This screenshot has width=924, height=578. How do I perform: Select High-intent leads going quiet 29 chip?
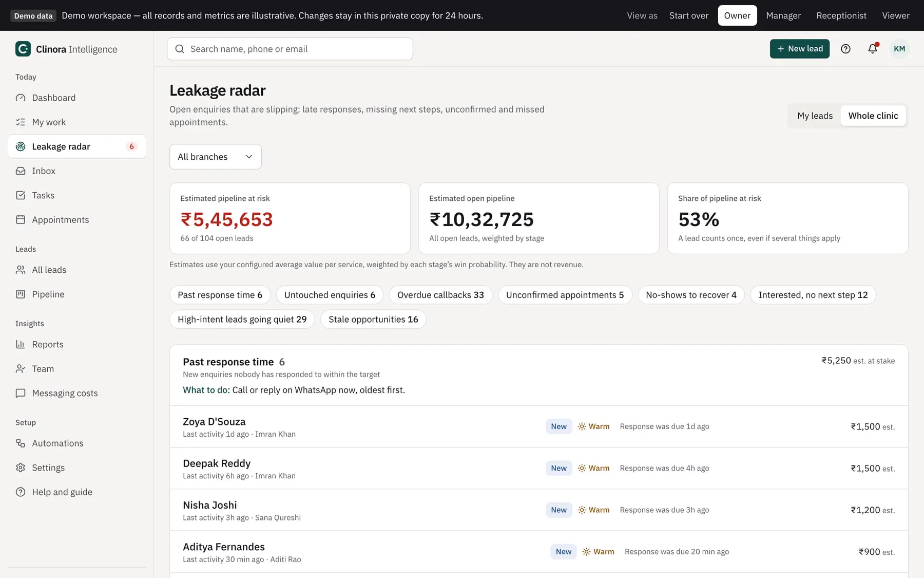pos(242,320)
